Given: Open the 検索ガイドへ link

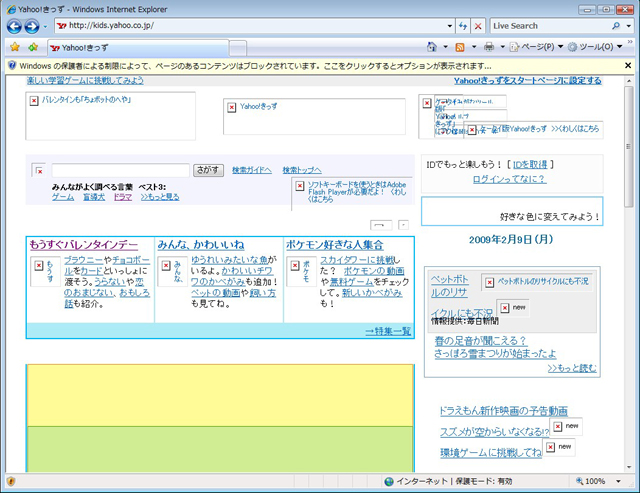Looking at the screenshot, I should click(x=252, y=170).
